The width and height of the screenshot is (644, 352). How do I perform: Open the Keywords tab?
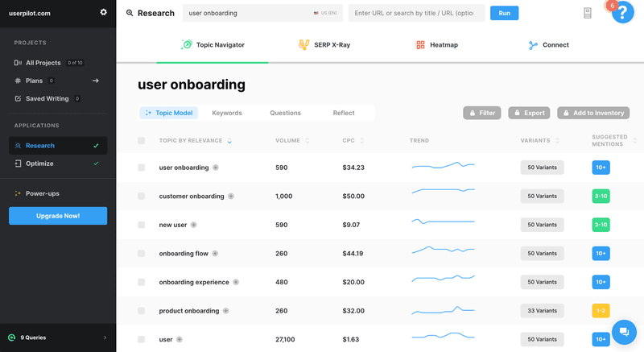(x=226, y=113)
